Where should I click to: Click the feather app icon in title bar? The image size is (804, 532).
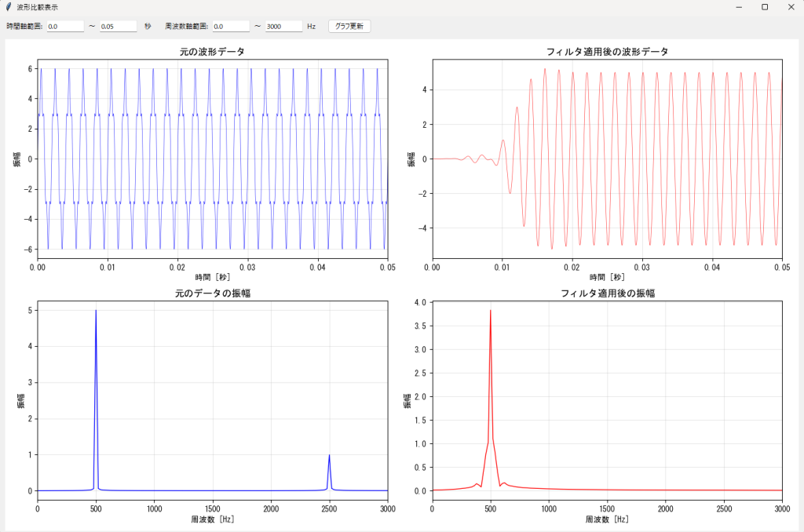click(8, 7)
